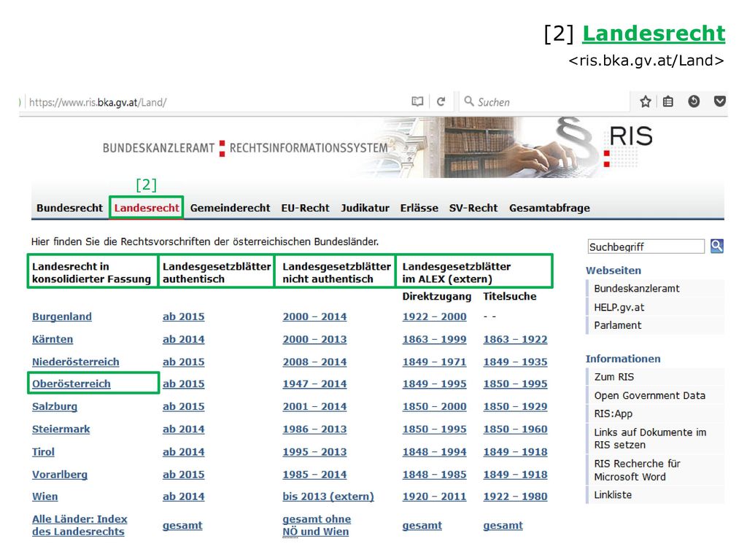Screen dimensions: 747x560
Task: Open the Landesrecht title link at top
Action: click(x=654, y=34)
